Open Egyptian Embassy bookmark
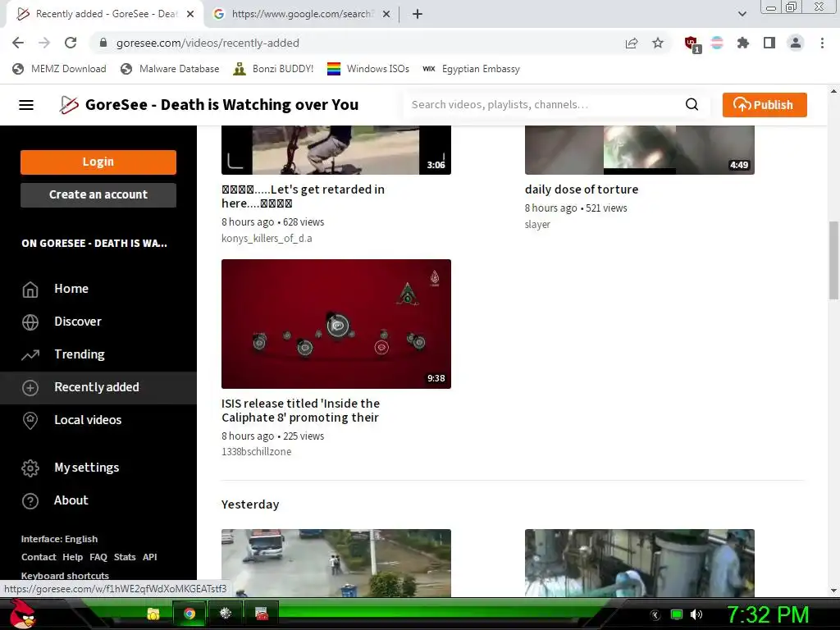The width and height of the screenshot is (840, 630). pos(471,69)
